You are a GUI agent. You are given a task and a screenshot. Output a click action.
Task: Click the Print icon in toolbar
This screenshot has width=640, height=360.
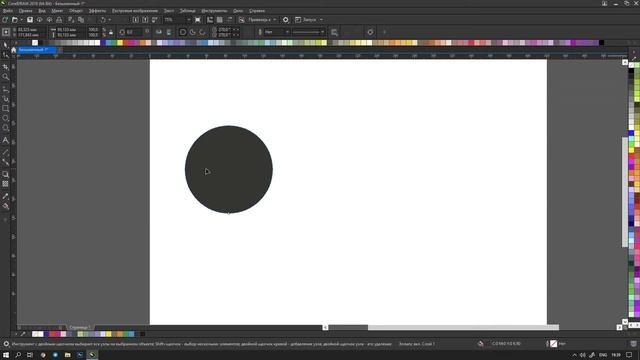59,20
